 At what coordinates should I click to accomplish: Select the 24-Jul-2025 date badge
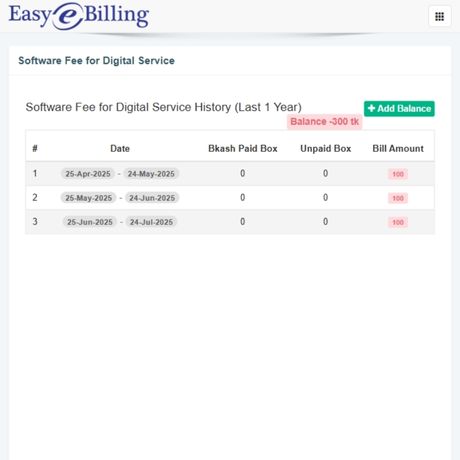coord(151,222)
